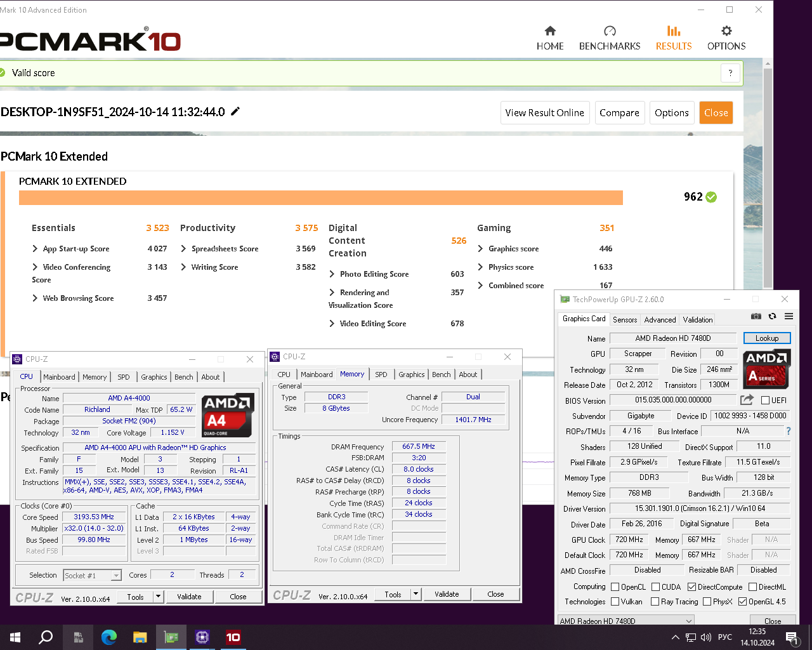The width and height of the screenshot is (812, 650).
Task: Toggle the UEFI checkbox in GPU-Z
Action: point(765,401)
